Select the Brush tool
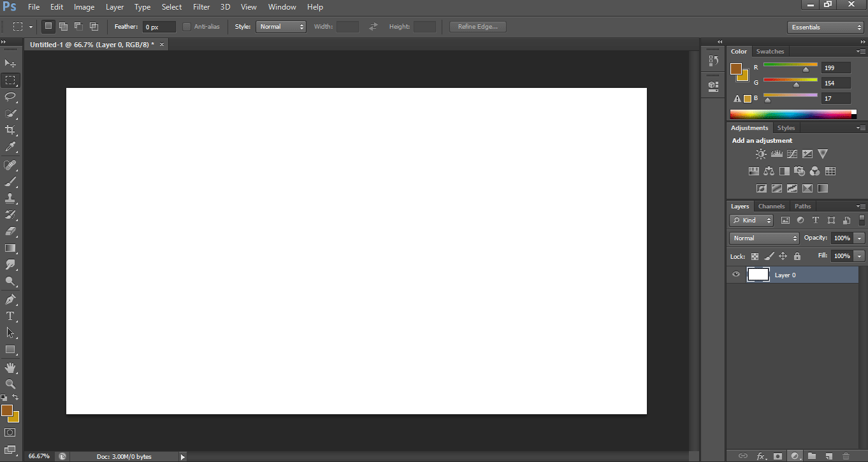 [10, 182]
